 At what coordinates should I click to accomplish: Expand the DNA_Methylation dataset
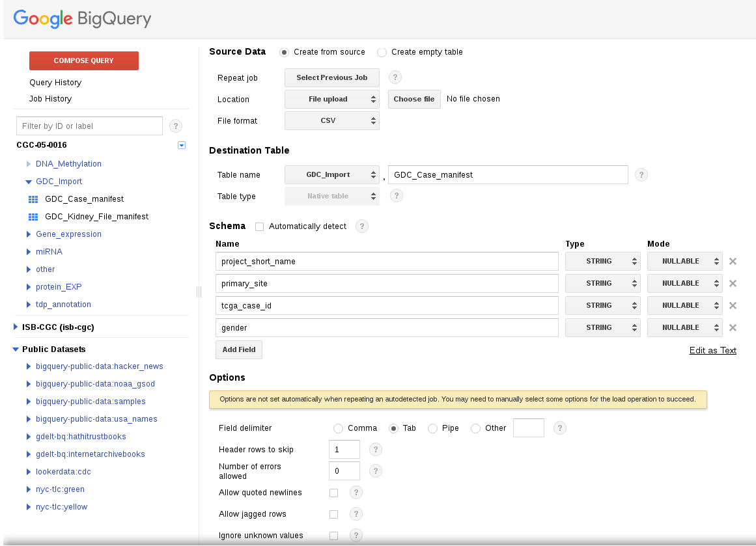coord(29,164)
